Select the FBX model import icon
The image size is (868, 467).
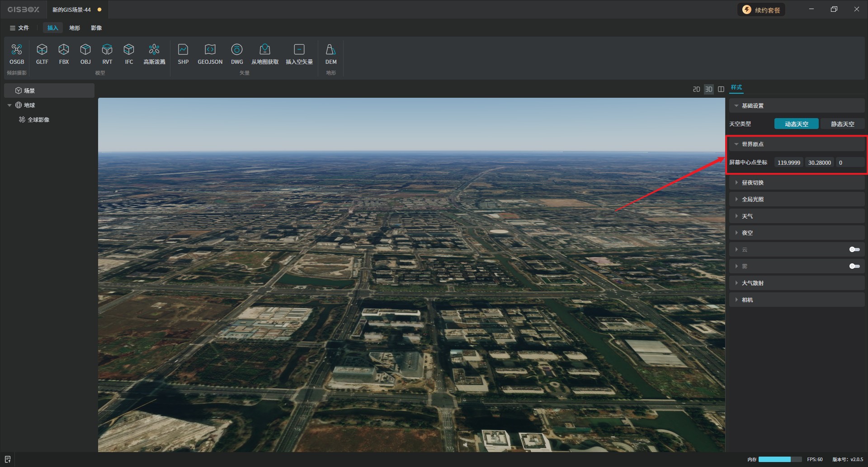[64, 54]
